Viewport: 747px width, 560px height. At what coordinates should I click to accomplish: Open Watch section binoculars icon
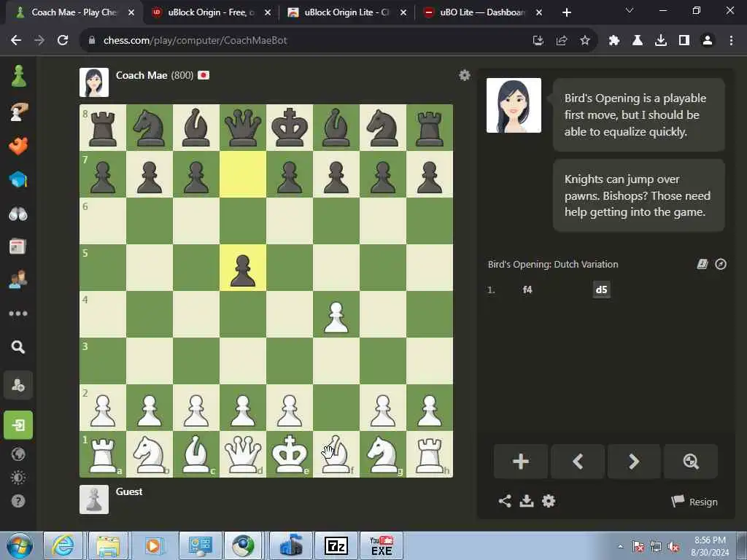click(x=18, y=214)
